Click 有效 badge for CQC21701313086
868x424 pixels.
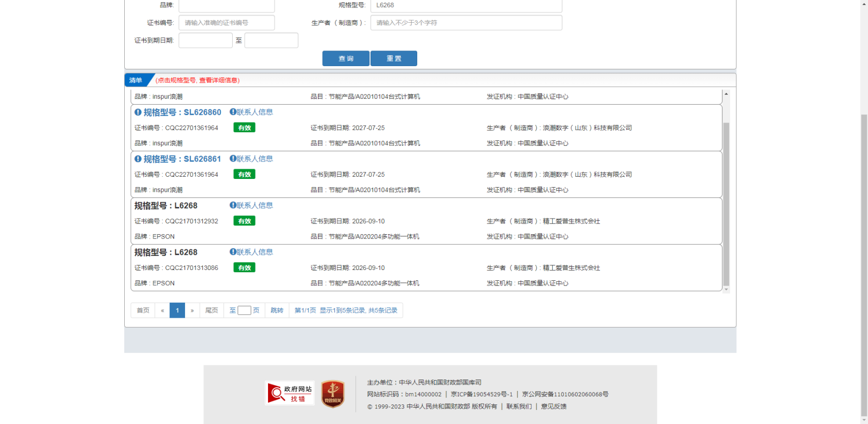(245, 268)
